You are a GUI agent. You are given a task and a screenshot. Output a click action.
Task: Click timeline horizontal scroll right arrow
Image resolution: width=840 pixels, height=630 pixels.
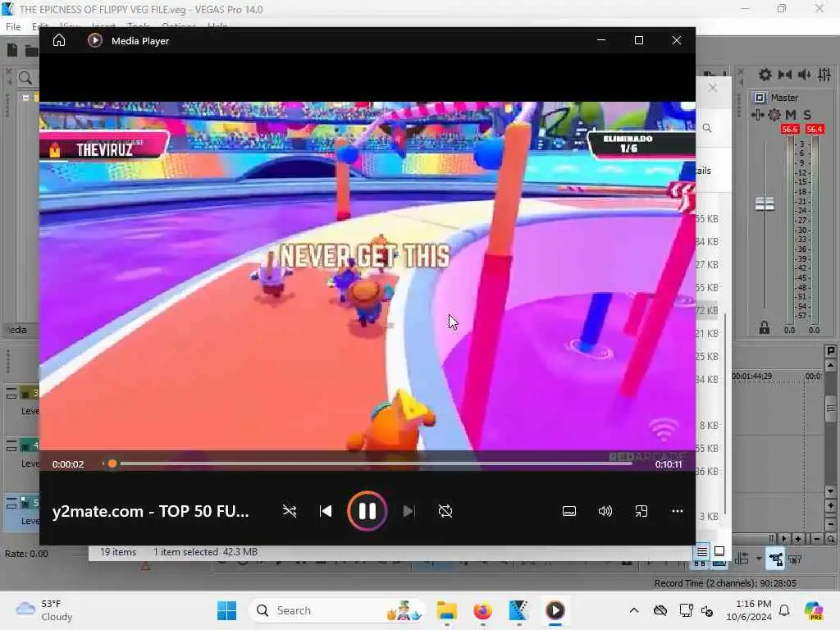tap(783, 539)
